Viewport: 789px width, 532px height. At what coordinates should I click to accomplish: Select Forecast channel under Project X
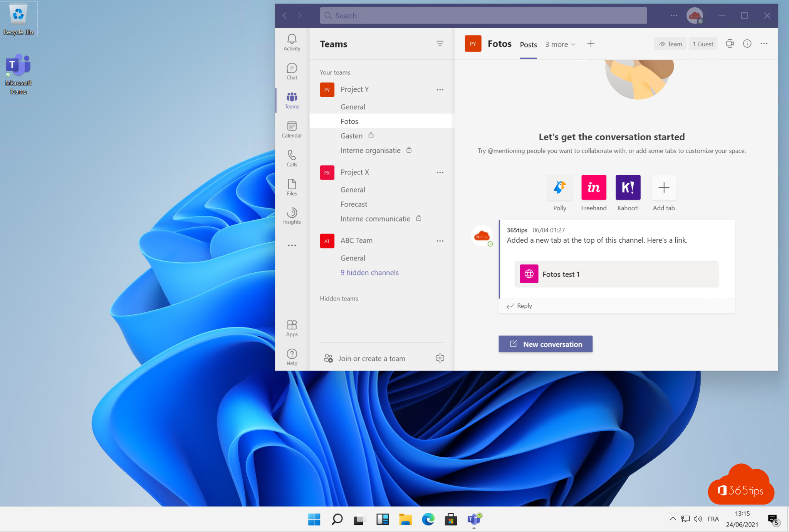354,204
